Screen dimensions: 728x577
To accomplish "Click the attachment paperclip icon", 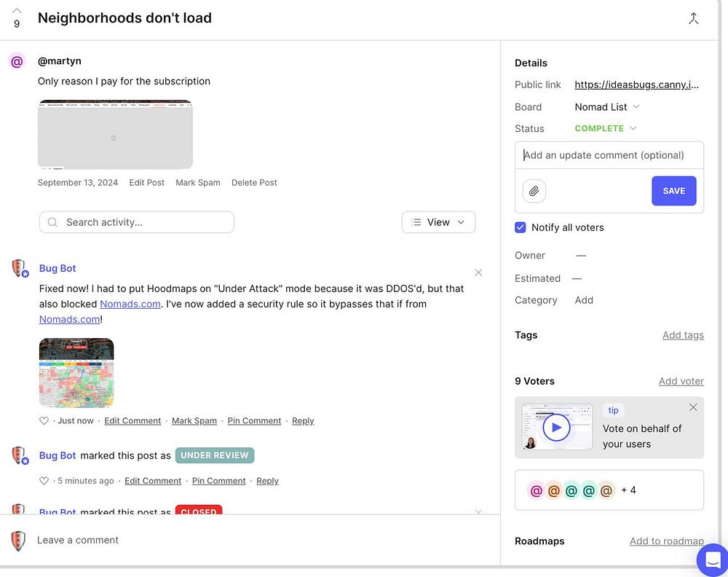I will click(534, 191).
